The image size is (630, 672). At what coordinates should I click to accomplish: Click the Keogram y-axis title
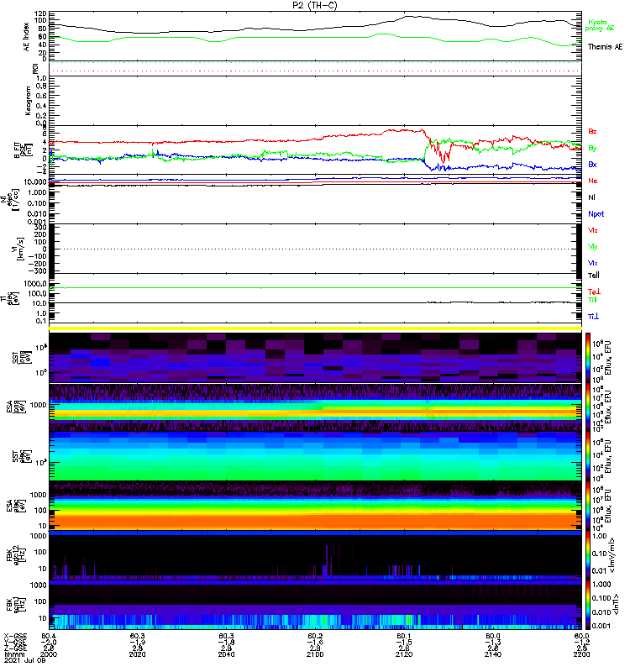pyautogui.click(x=28, y=101)
